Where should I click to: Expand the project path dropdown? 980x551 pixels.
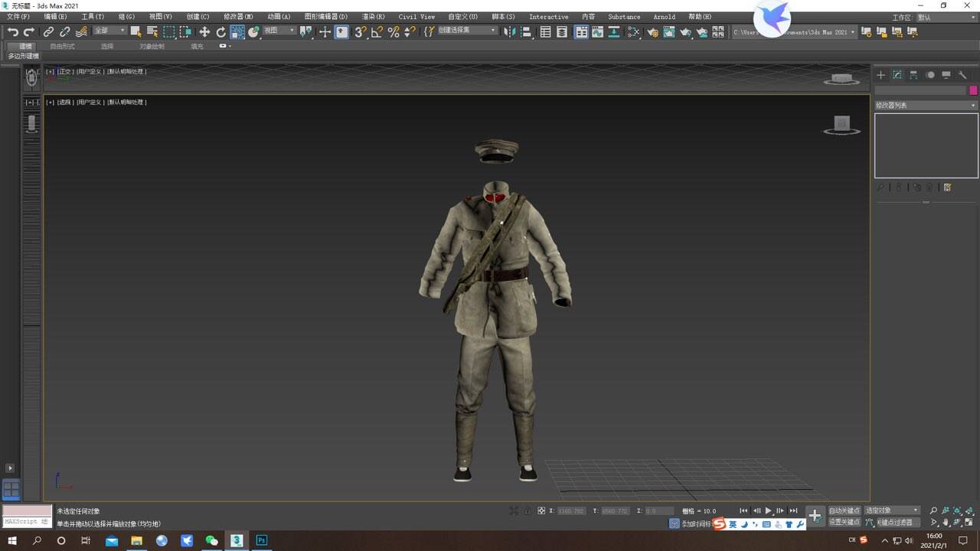tap(853, 32)
